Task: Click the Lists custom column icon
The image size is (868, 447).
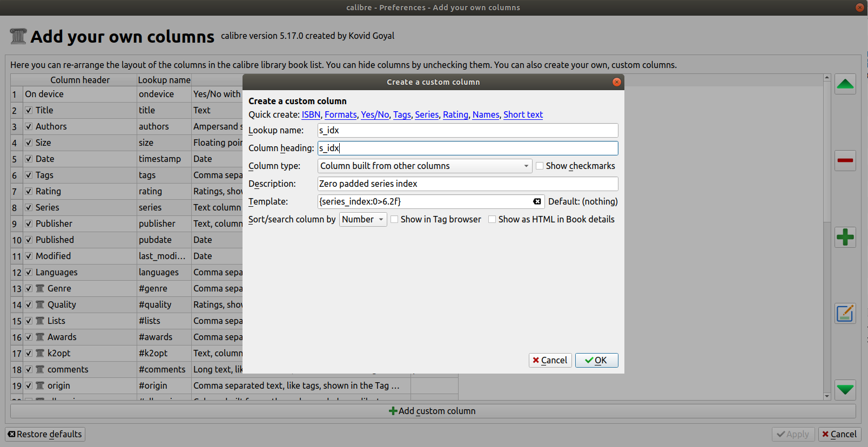Action: click(x=40, y=321)
